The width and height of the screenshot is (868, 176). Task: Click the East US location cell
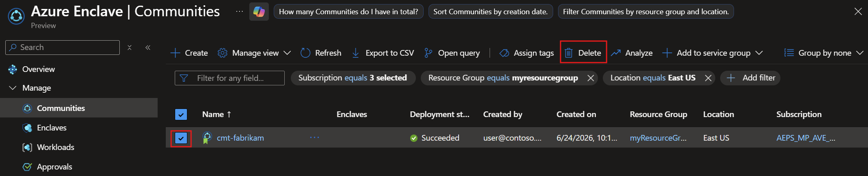(716, 138)
